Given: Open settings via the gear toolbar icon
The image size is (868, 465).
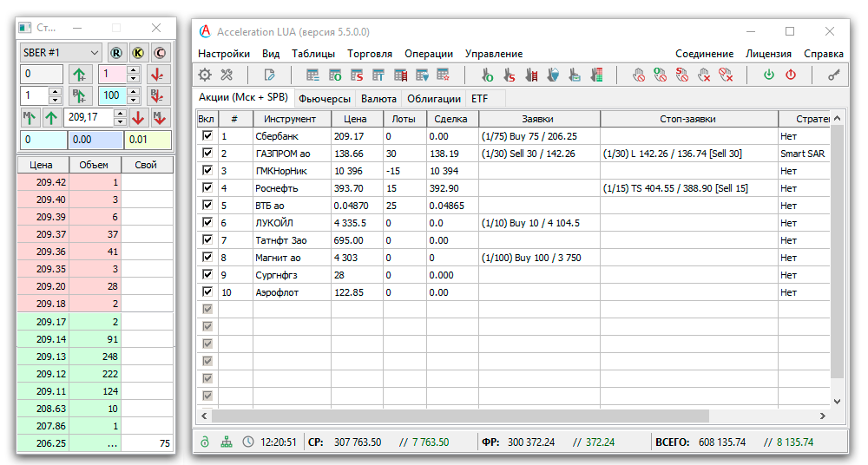Looking at the screenshot, I should tap(206, 75).
